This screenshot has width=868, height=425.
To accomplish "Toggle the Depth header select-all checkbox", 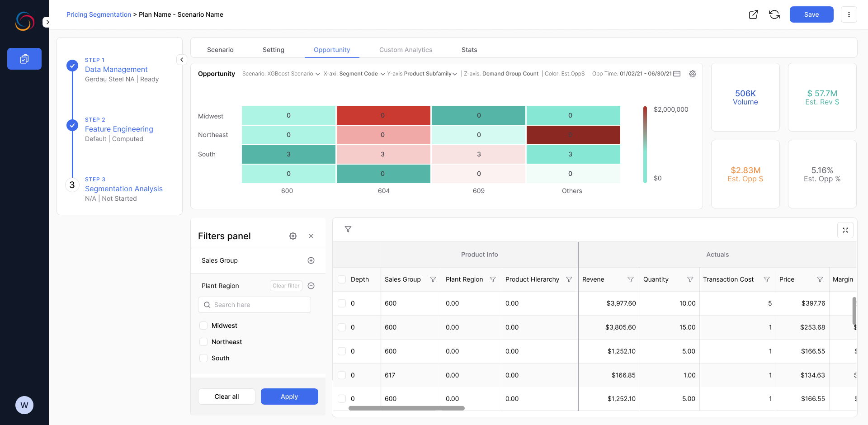I will pyautogui.click(x=342, y=279).
